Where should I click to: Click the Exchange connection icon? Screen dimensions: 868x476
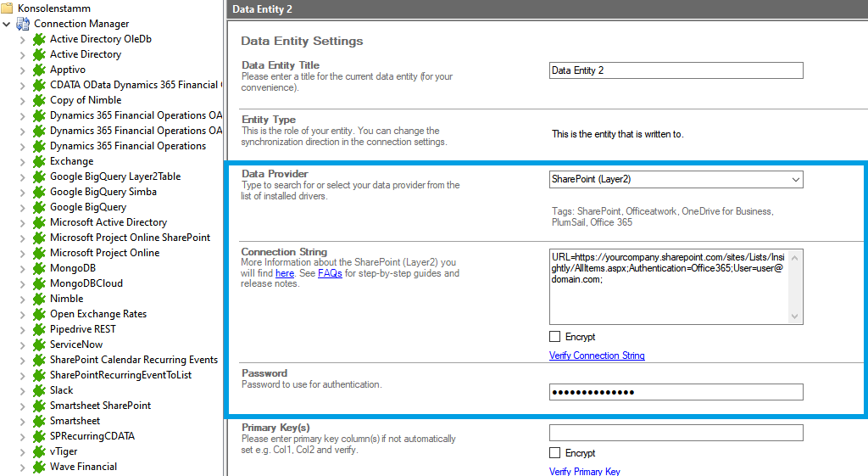coord(39,161)
